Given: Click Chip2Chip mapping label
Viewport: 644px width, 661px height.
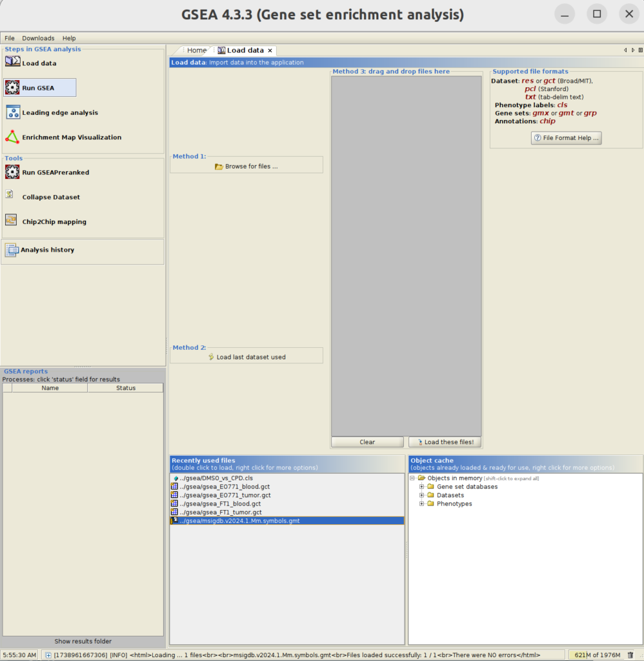Looking at the screenshot, I should point(54,222).
